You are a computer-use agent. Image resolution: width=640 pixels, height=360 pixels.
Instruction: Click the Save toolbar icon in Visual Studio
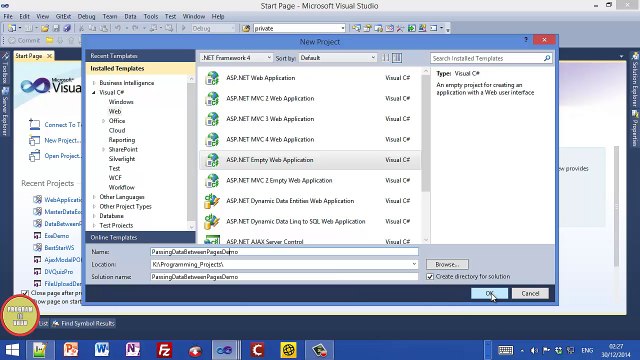point(56,28)
